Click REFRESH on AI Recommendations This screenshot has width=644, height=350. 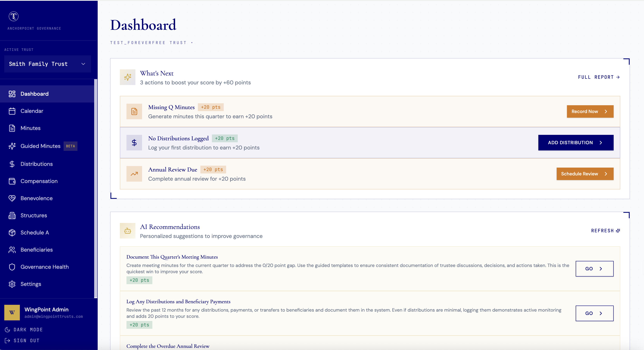[605, 231]
